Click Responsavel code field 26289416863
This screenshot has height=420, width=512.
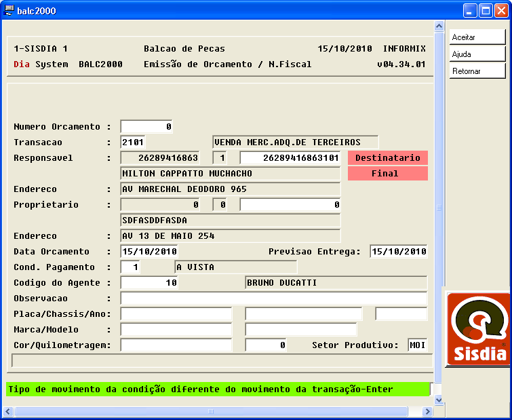[x=160, y=157]
